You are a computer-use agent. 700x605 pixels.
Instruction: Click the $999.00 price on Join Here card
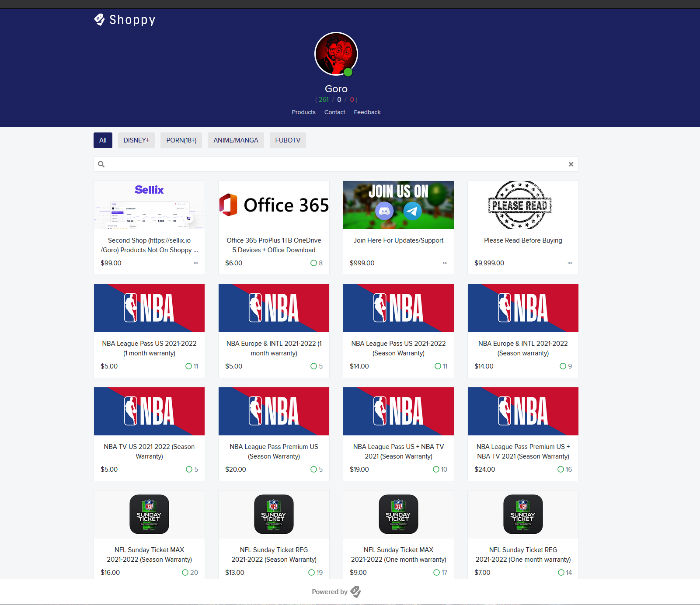click(x=362, y=263)
